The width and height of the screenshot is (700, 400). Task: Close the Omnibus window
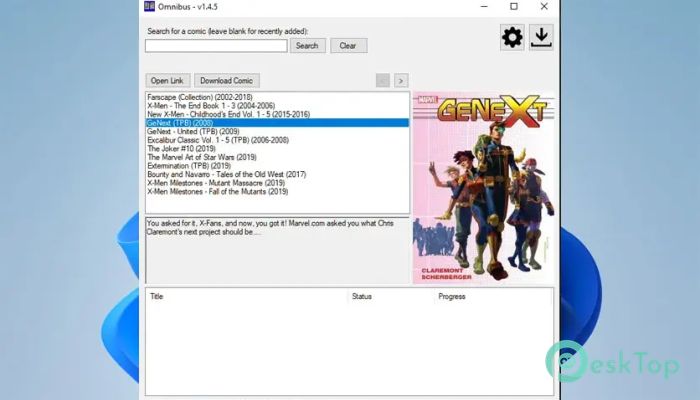pyautogui.click(x=541, y=7)
